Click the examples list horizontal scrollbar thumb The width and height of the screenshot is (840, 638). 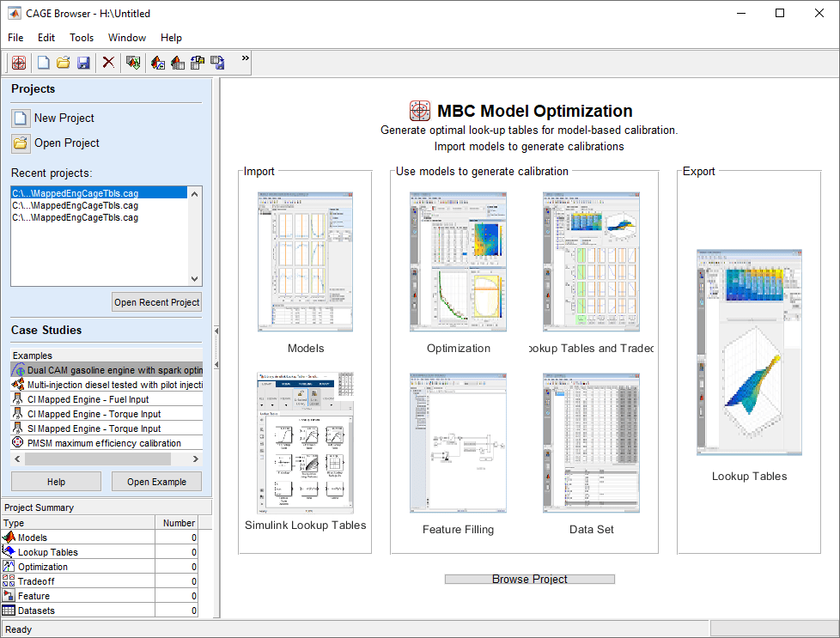(98, 459)
